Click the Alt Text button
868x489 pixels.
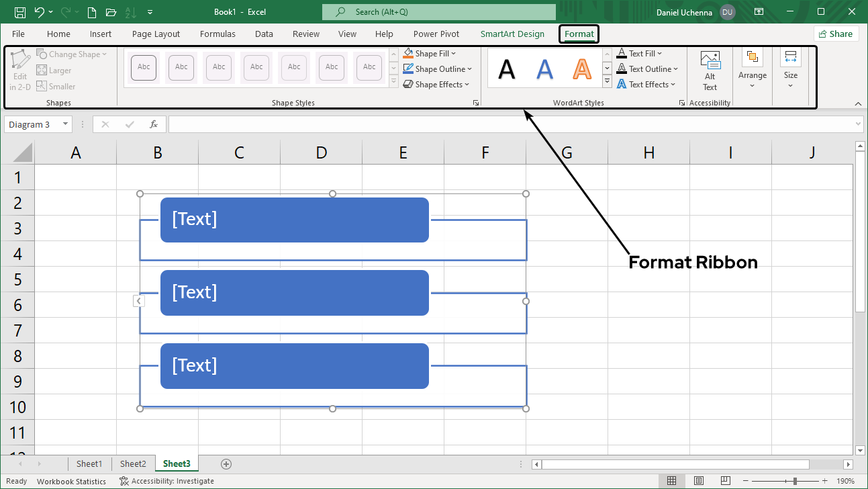[x=710, y=69]
